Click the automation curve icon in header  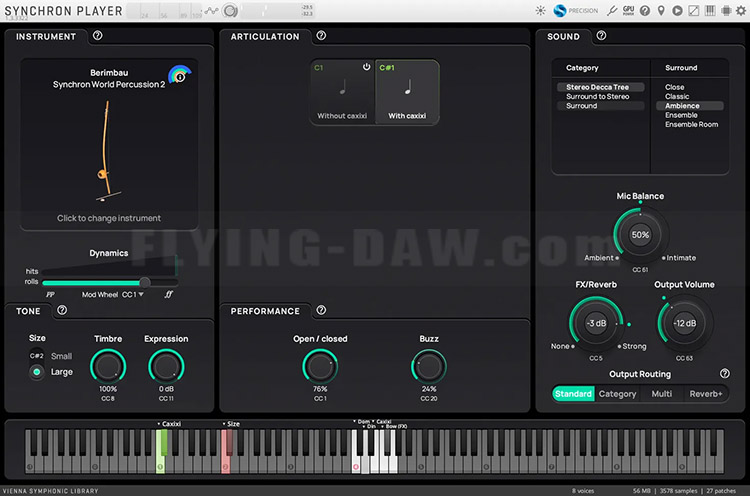point(211,11)
